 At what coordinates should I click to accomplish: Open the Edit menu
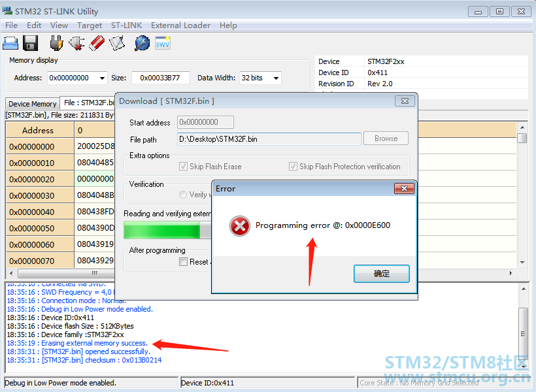(34, 25)
